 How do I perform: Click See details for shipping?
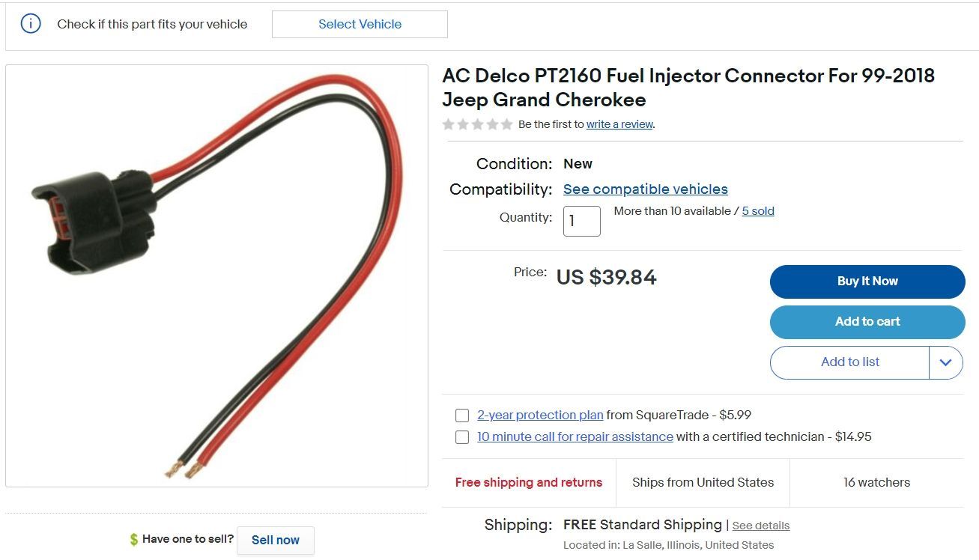(760, 526)
